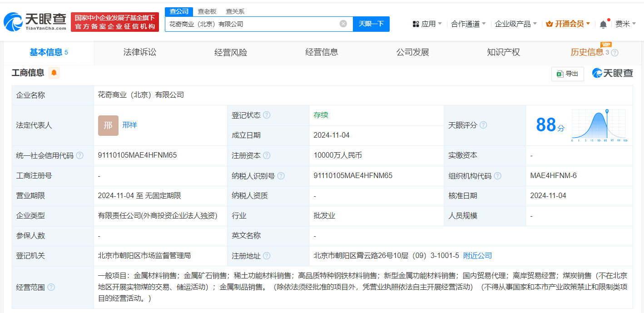
Task: Click help icon next to 登记状态
Action: click(x=267, y=115)
